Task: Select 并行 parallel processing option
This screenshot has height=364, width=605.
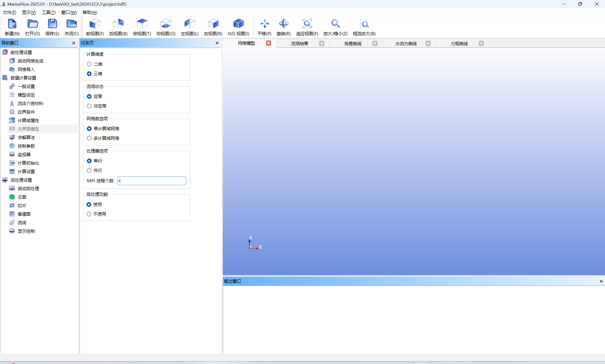Action: 89,171
